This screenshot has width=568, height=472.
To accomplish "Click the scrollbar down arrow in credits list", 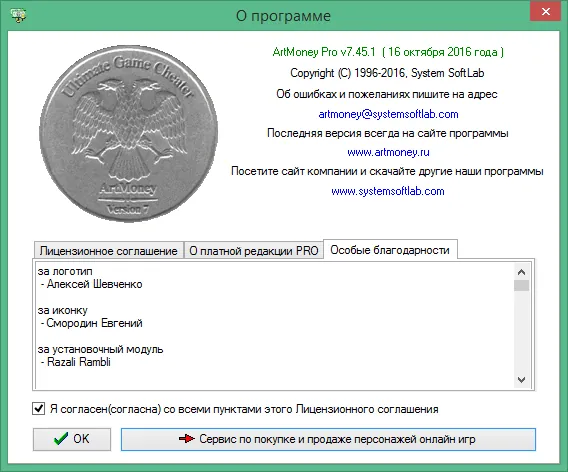I will pos(521,380).
